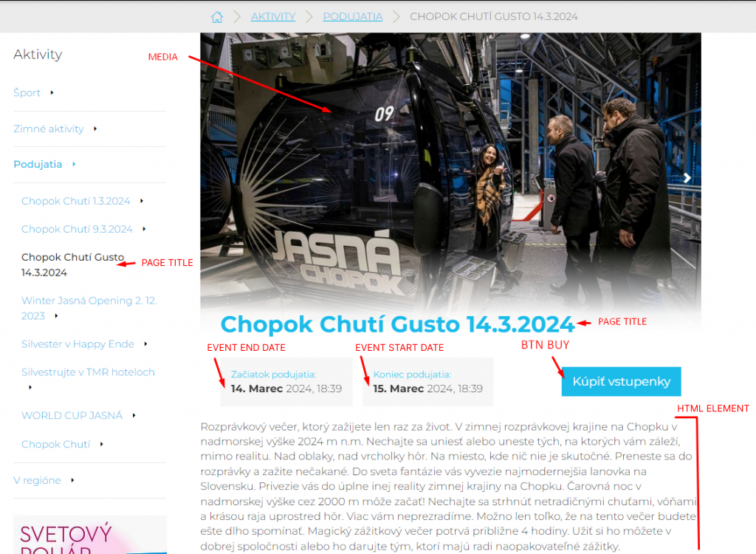Expand the arrow beside WORLD CUP JASNÁ
This screenshot has height=554, width=756.
[134, 416]
